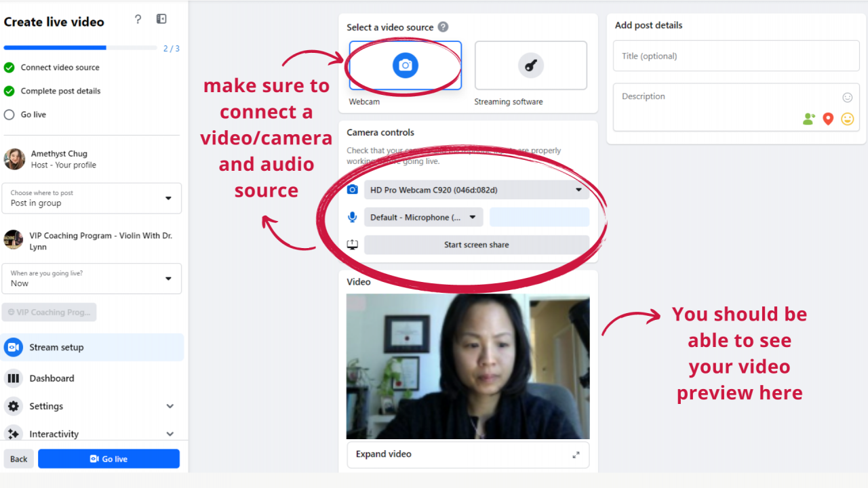
Task: Click the greyed VIP Coaching Prog button
Action: click(50, 312)
